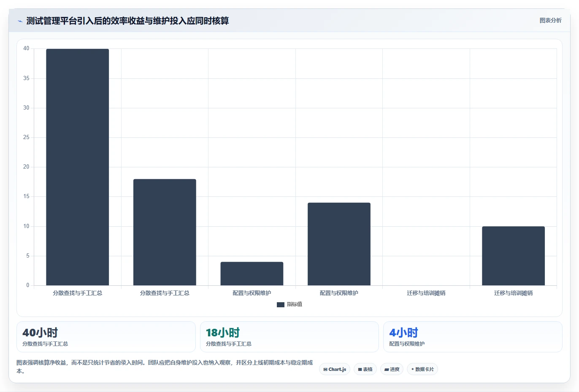Click the x-axis label under the 18 bar
The image size is (579, 392).
pos(165,293)
